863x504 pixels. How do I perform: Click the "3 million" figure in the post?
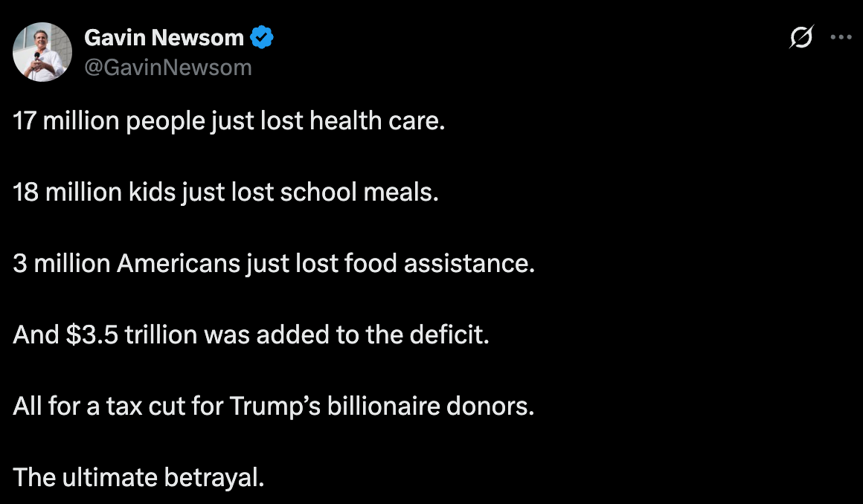62,263
